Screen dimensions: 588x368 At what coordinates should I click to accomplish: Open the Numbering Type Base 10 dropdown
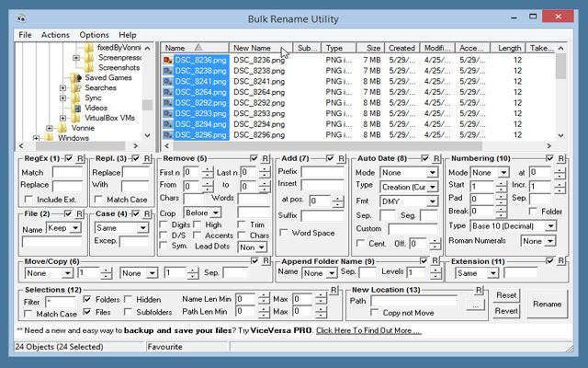coord(511,225)
